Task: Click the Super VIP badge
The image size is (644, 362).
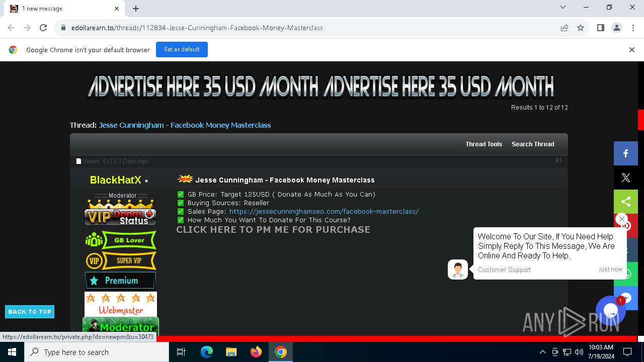Action: 121,260
